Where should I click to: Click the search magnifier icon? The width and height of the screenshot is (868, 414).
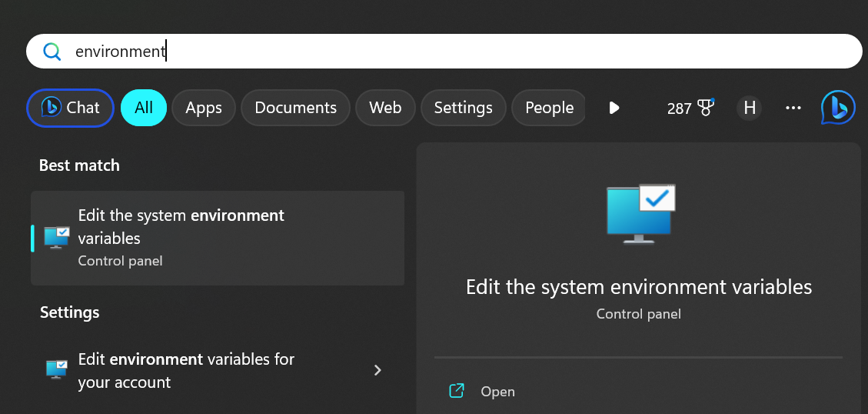pos(52,52)
